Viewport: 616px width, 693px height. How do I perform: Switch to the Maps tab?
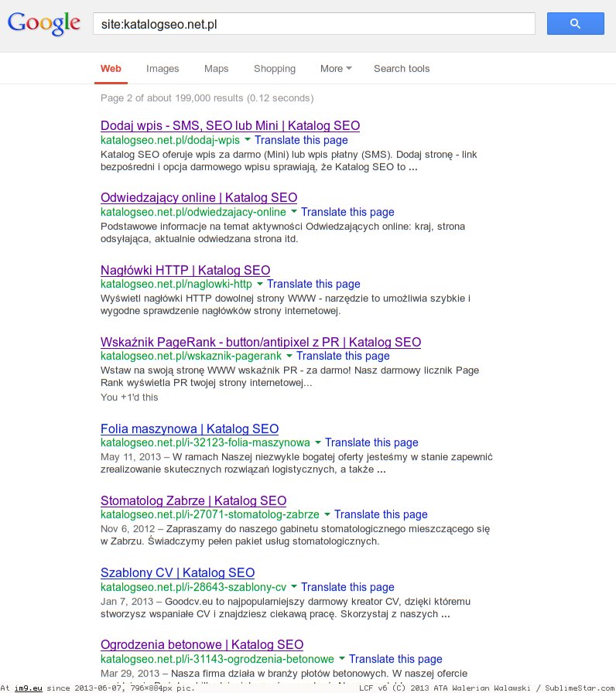(x=216, y=69)
